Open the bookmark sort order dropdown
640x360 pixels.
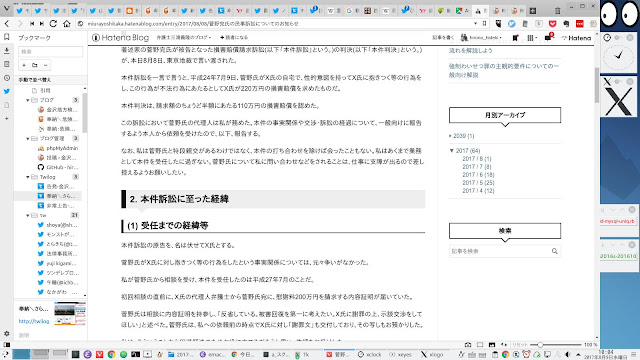click(x=50, y=80)
